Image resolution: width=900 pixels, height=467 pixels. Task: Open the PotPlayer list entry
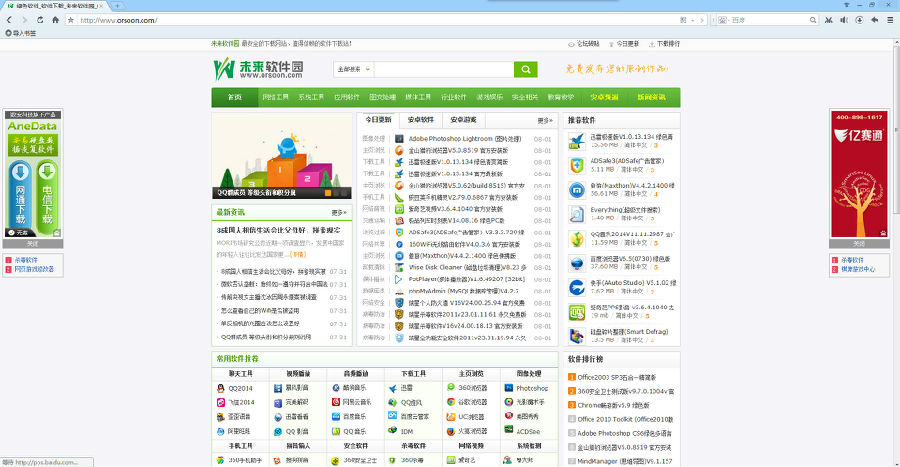465,279
